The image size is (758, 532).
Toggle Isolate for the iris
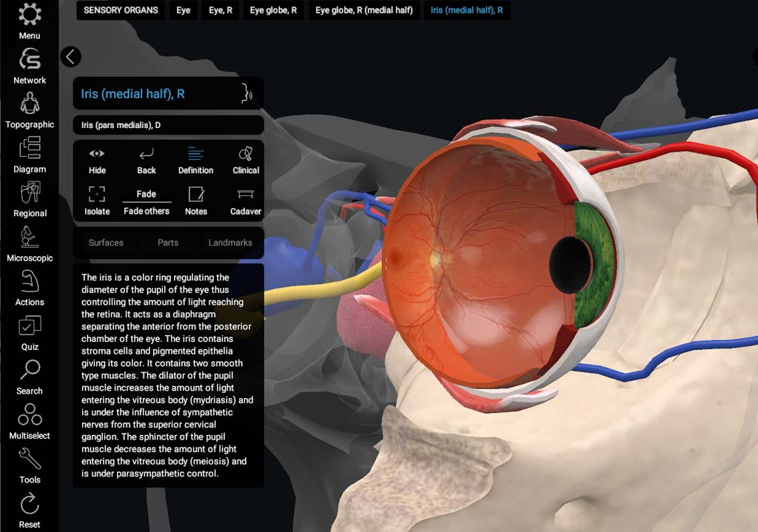[x=97, y=201]
